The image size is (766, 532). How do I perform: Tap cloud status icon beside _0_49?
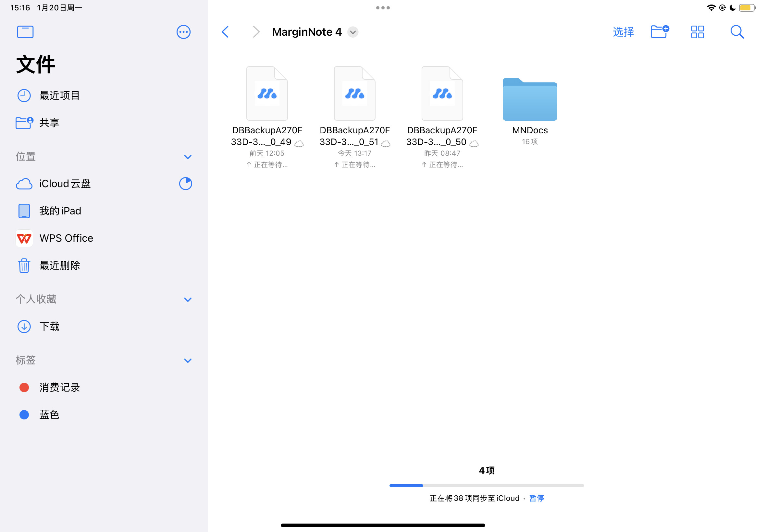299,144
